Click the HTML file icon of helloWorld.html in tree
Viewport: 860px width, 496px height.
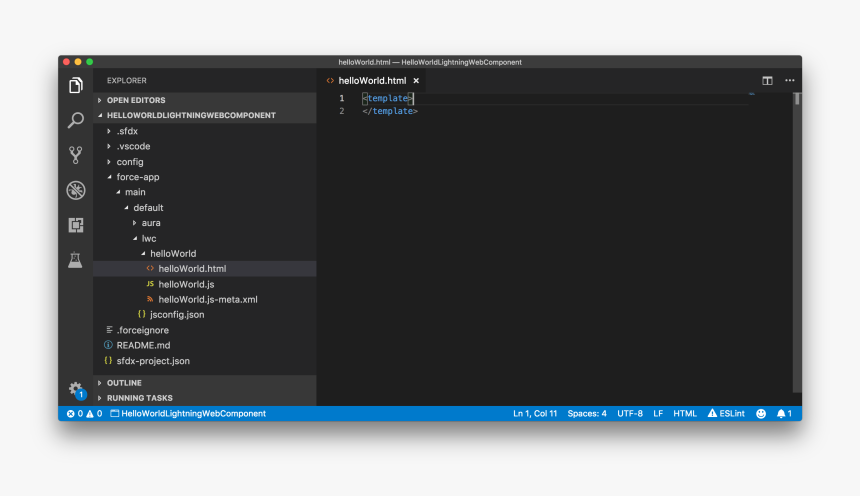[150, 269]
